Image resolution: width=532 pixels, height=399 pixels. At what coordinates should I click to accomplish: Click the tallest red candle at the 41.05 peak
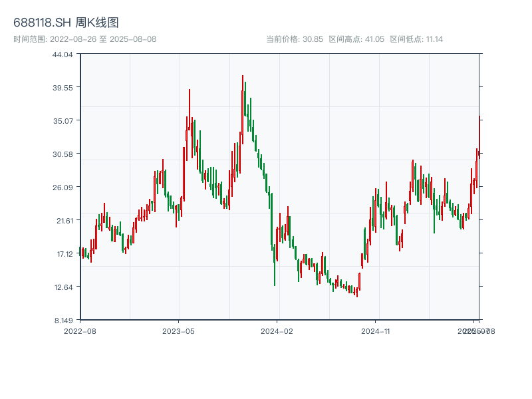pyautogui.click(x=243, y=110)
